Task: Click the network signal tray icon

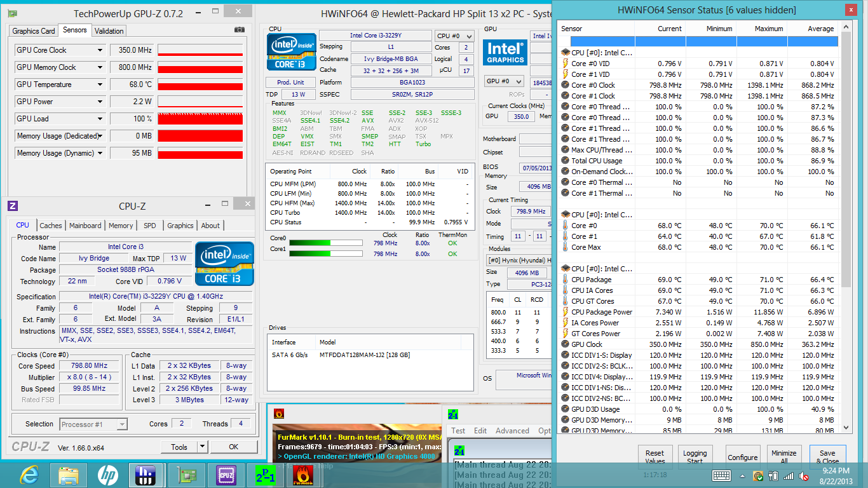Action: pos(789,475)
